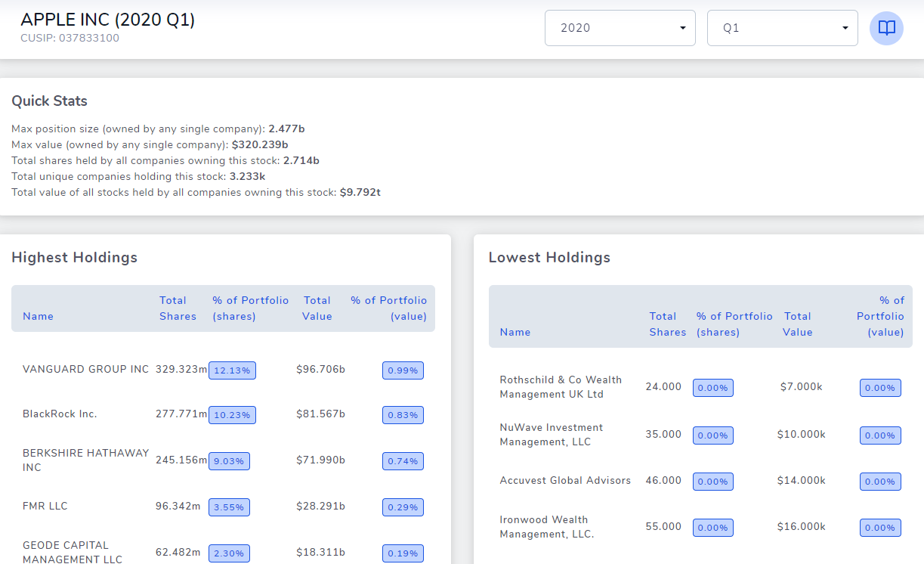The image size is (924, 564).
Task: Select total stock value figure $9.792t
Action: (360, 192)
